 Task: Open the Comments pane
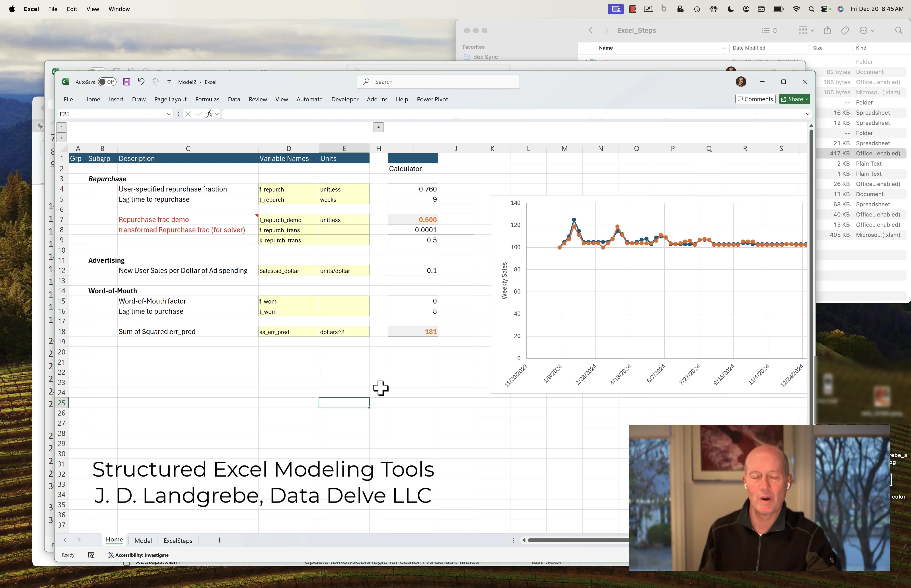tap(755, 99)
